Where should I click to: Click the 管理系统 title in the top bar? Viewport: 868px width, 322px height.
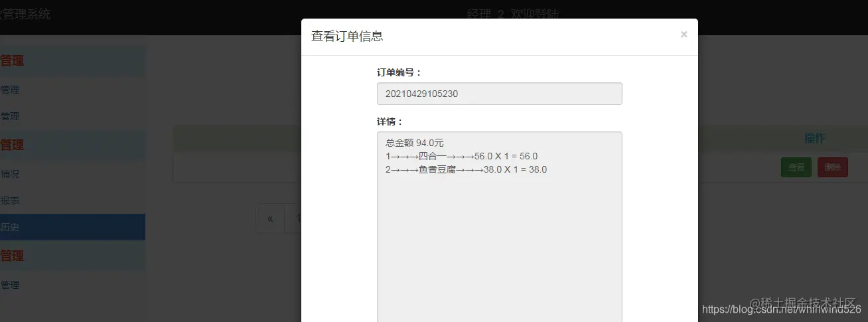coord(25,13)
